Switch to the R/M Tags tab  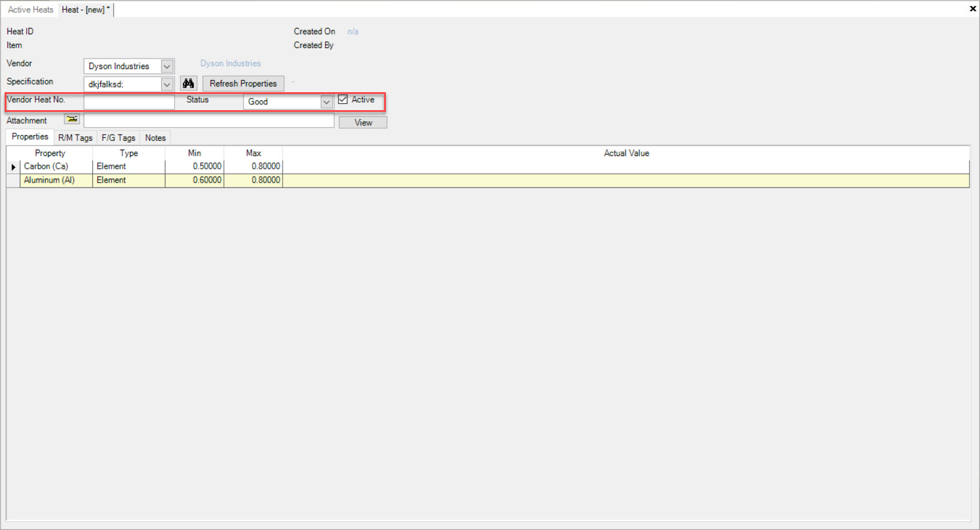coord(75,138)
